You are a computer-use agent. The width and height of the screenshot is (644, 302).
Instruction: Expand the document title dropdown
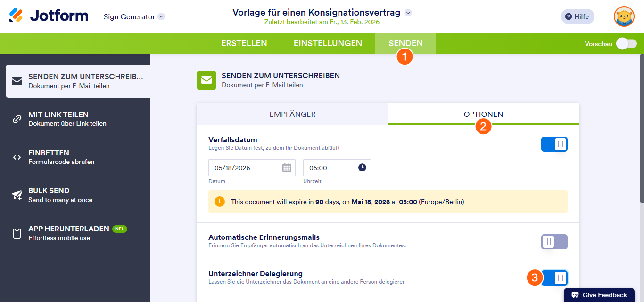[408, 13]
